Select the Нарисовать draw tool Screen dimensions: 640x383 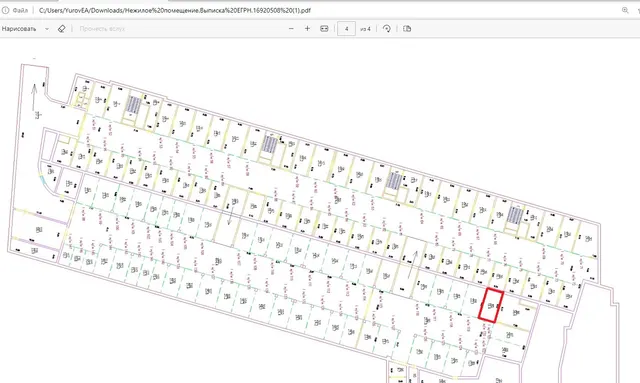click(x=19, y=29)
